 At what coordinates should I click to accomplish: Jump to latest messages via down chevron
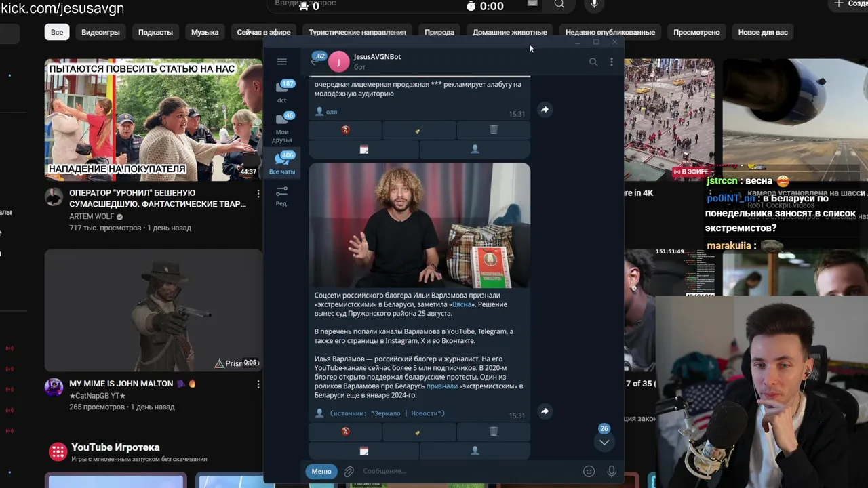(604, 442)
